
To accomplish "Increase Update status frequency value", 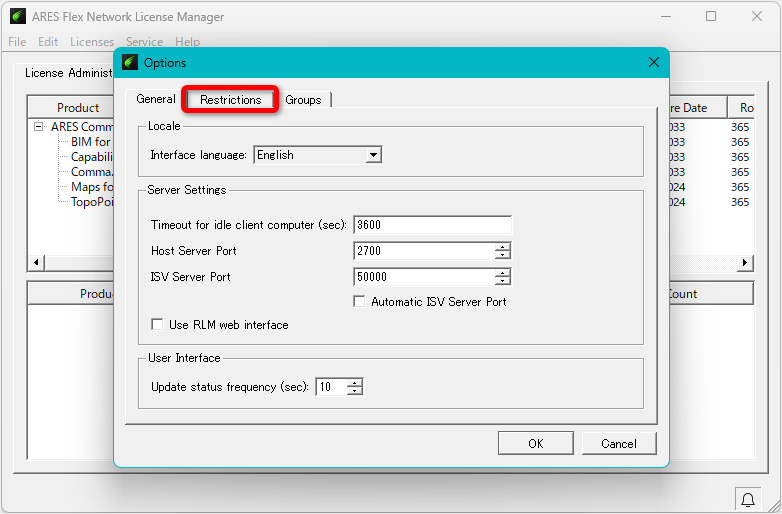I will 355,383.
